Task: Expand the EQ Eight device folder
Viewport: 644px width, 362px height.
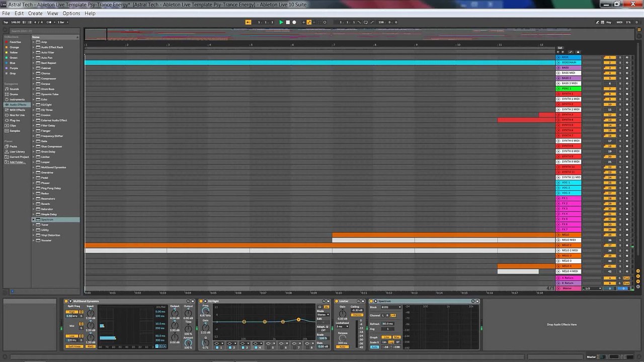Action: point(34,105)
